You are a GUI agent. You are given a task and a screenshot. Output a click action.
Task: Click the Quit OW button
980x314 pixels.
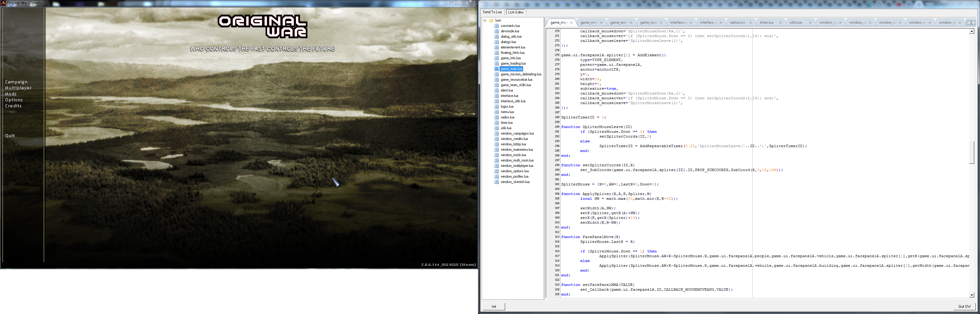(964, 307)
